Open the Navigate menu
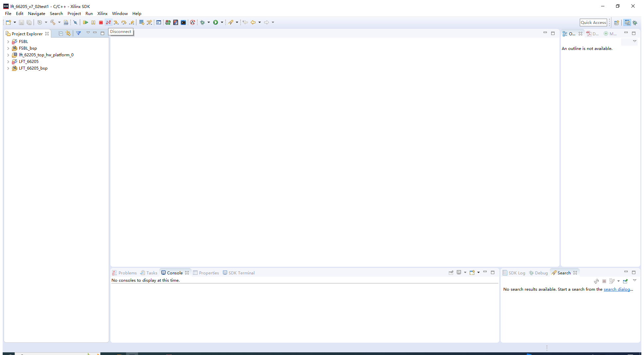Screen dimensions: 644x355 37,14
